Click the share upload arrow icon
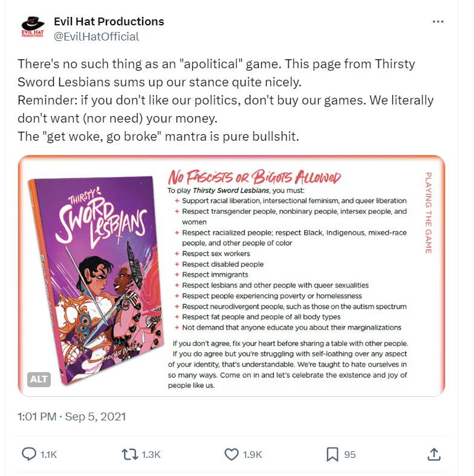Screen dimensions: 474x476 point(433,454)
